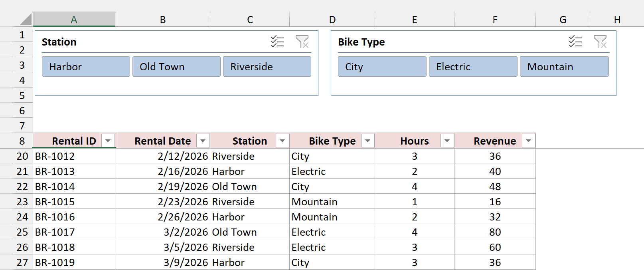Screen dimensions: 644x270
Task: Open the Station column filter dropdown
Action: coord(282,141)
